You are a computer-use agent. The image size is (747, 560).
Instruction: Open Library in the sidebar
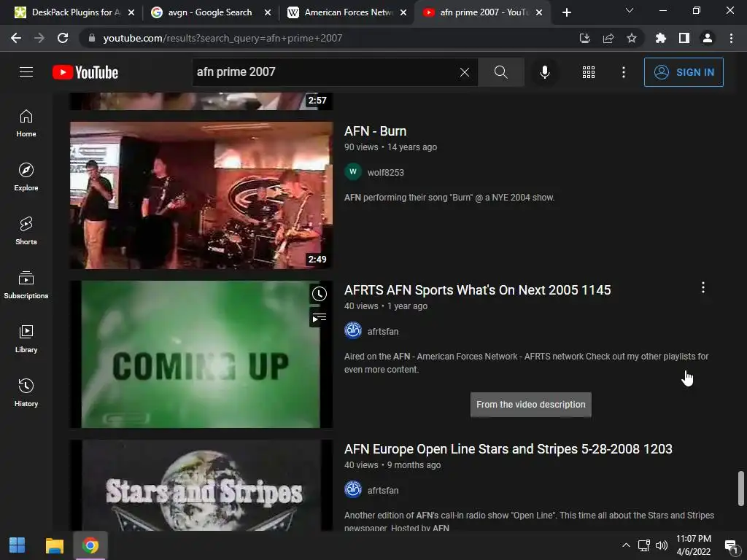coord(26,338)
